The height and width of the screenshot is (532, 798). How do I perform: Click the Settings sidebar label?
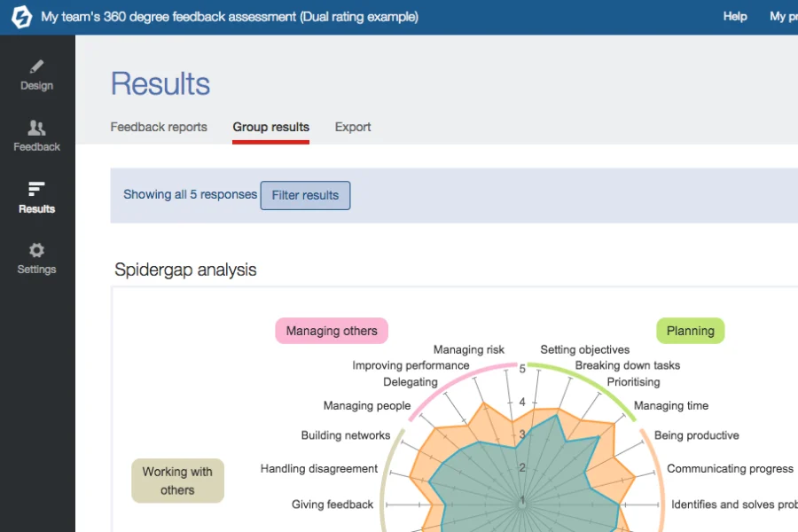pos(36,270)
